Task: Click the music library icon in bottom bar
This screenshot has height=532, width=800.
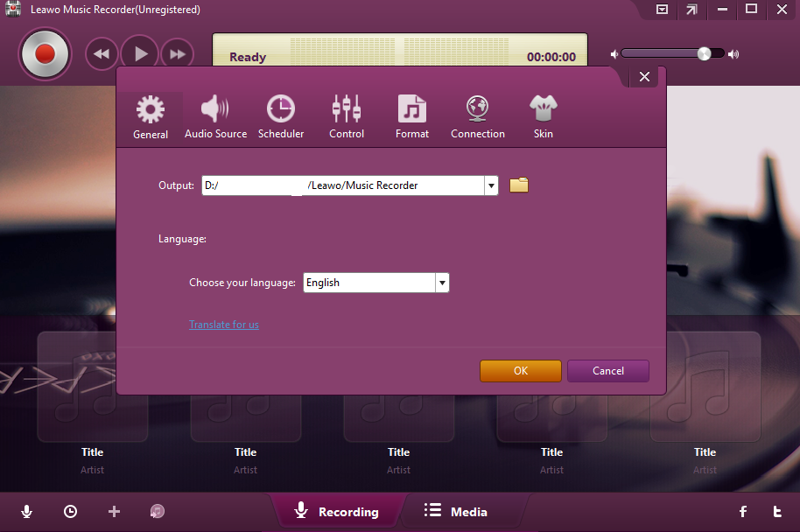Action: tap(158, 512)
